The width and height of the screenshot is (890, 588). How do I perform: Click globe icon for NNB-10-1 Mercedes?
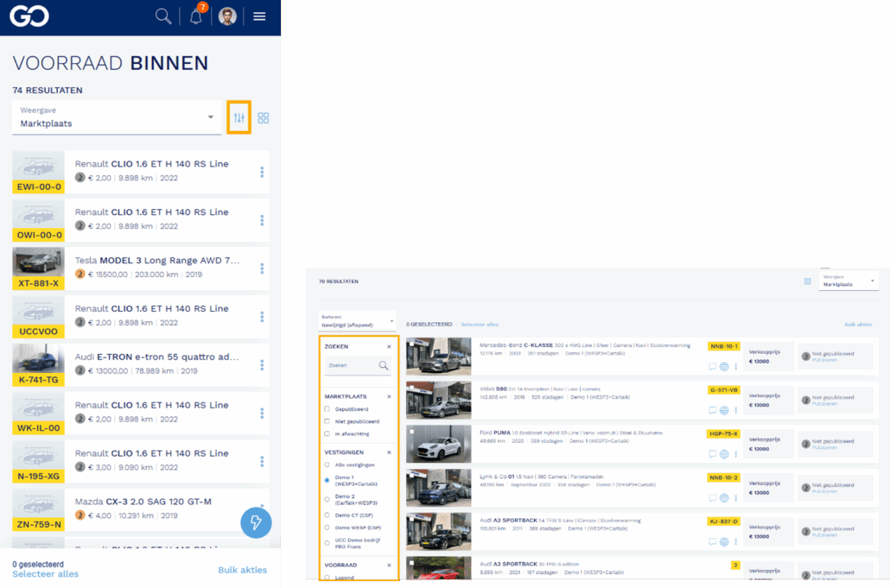(x=724, y=366)
